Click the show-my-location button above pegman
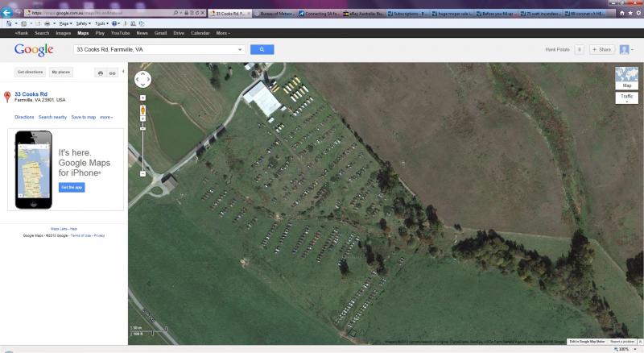The height and width of the screenshot is (353, 644). click(142, 98)
